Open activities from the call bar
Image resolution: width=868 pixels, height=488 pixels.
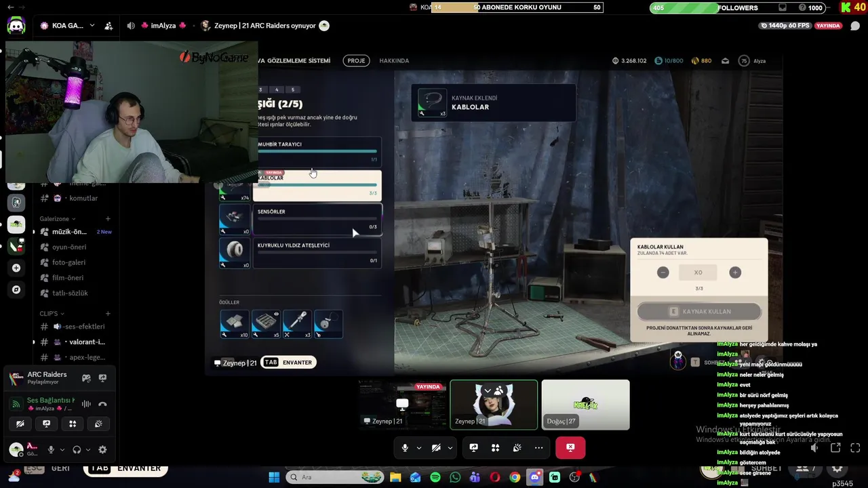(x=495, y=447)
